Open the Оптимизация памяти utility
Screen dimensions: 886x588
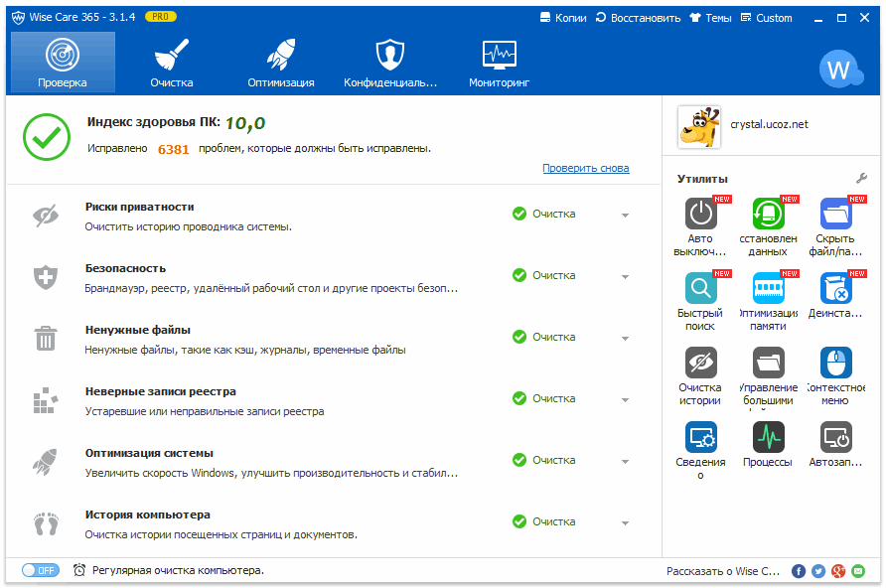pyautogui.click(x=768, y=289)
